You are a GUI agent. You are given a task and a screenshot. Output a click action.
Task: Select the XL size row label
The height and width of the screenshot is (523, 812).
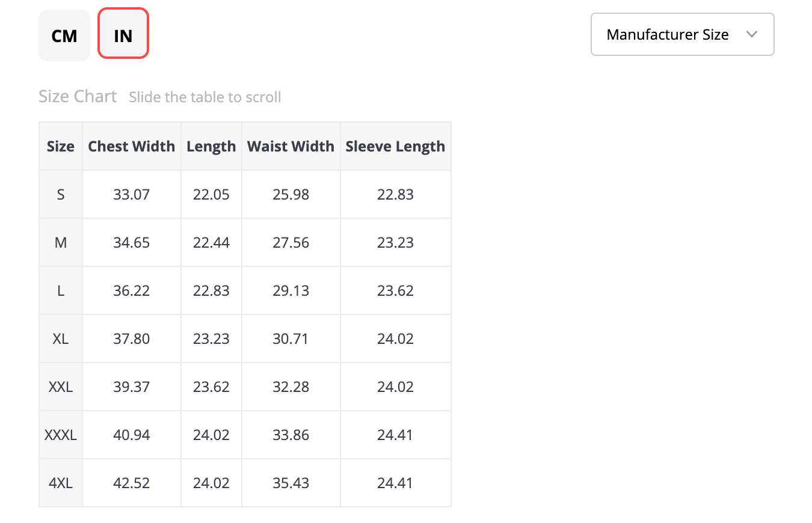tap(61, 338)
